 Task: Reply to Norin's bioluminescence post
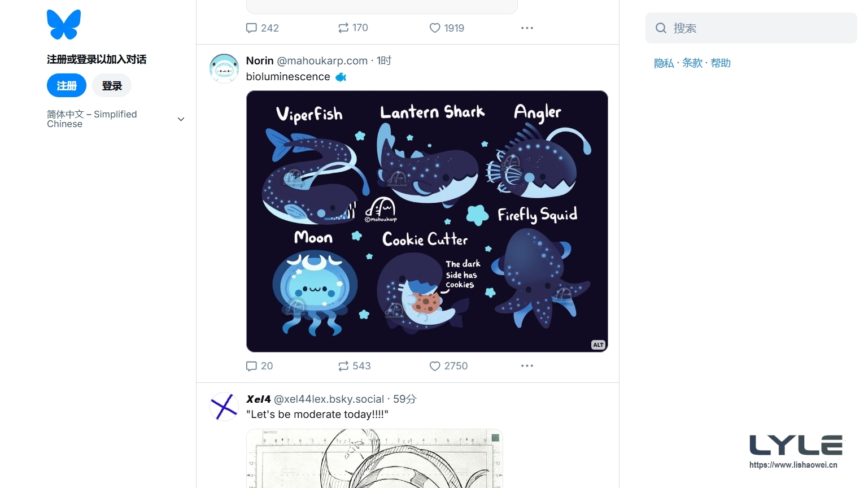pyautogui.click(x=252, y=366)
